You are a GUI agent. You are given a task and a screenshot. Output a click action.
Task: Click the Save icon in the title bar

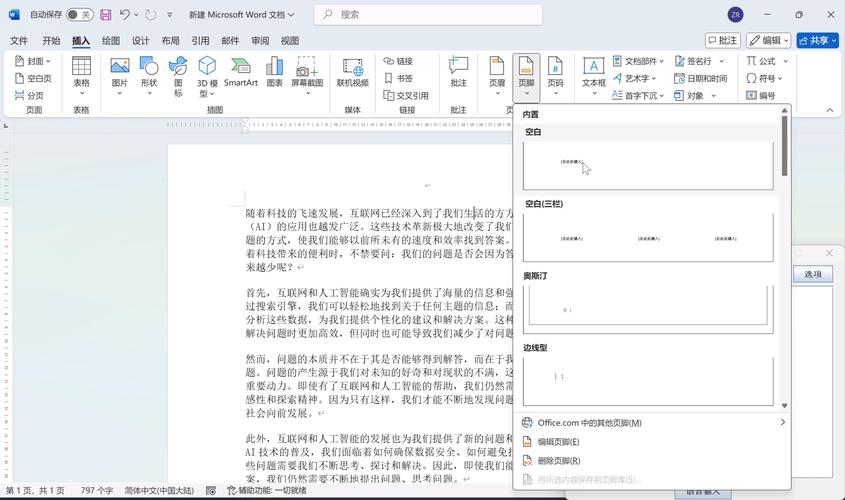(106, 15)
